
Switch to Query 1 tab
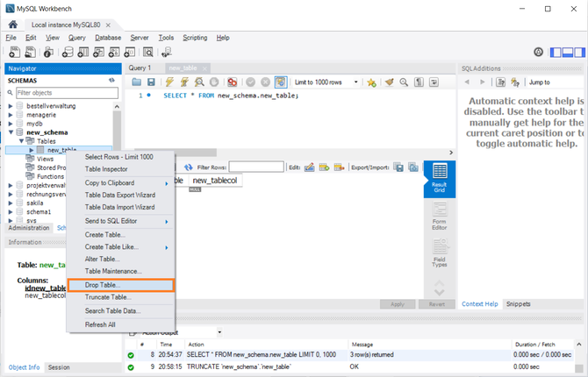[x=140, y=68]
